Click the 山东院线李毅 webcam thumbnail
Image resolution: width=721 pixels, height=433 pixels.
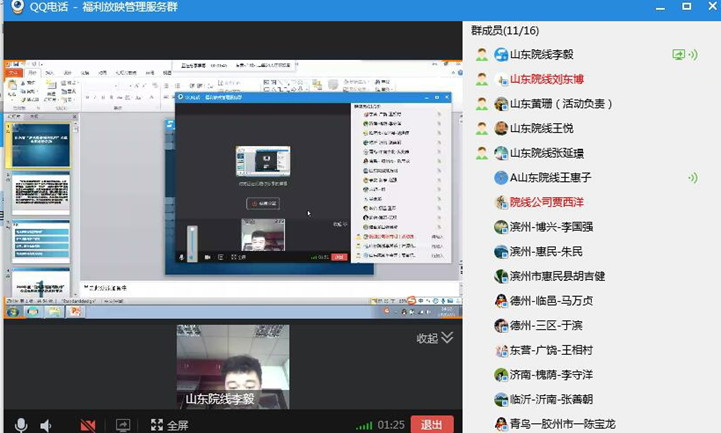[x=233, y=367]
